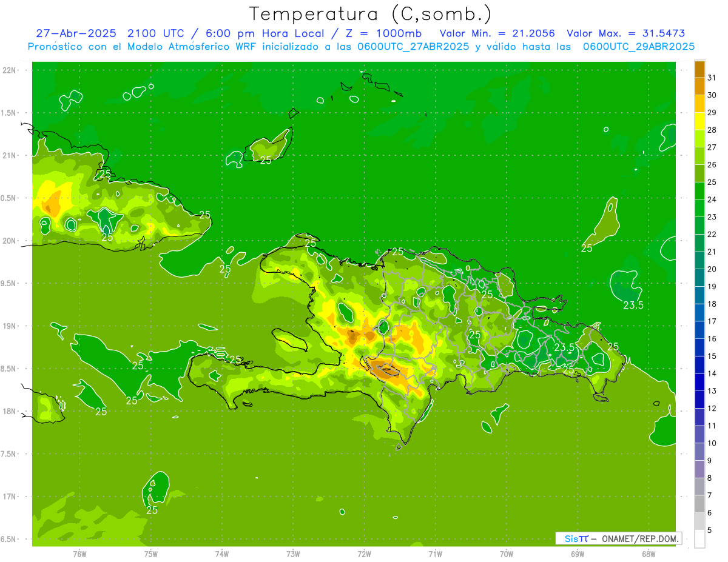Click the orange legend swatch between 30 and 31
728x562 pixels.
(699, 86)
